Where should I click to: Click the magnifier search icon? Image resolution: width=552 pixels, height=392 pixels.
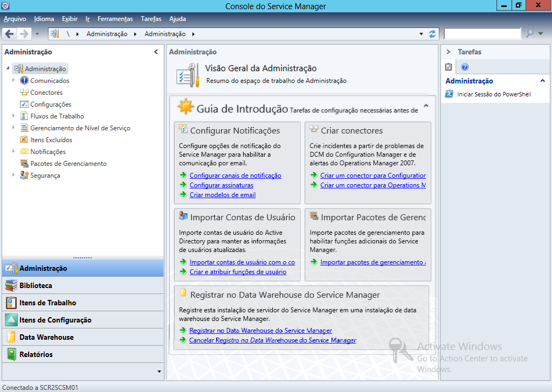coord(529,34)
